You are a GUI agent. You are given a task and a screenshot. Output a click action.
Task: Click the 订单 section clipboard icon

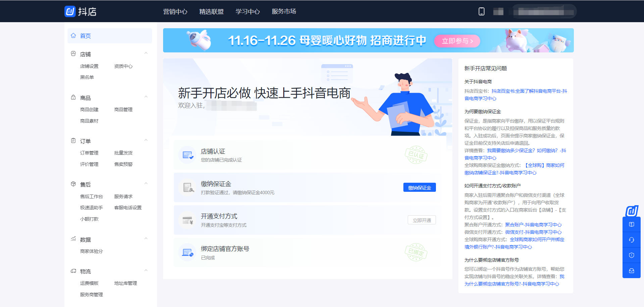(x=73, y=141)
